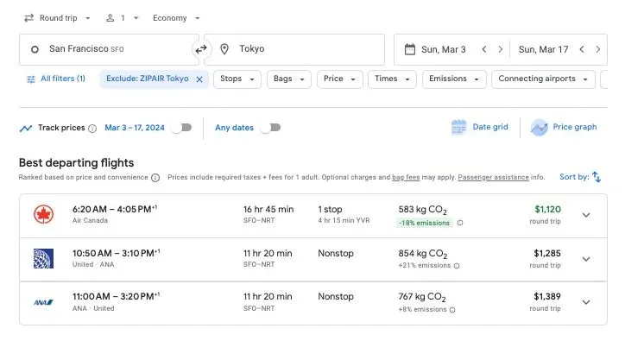Viewport: 644px width, 341px height.
Task: Click the info icon beside -18% emissions
Action: tap(460, 223)
